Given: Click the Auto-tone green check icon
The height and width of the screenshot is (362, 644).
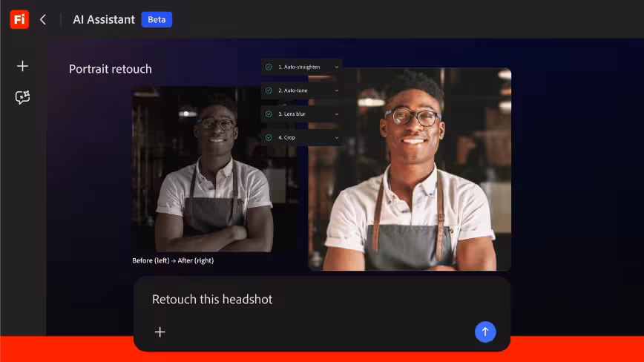Looking at the screenshot, I should 269,90.
